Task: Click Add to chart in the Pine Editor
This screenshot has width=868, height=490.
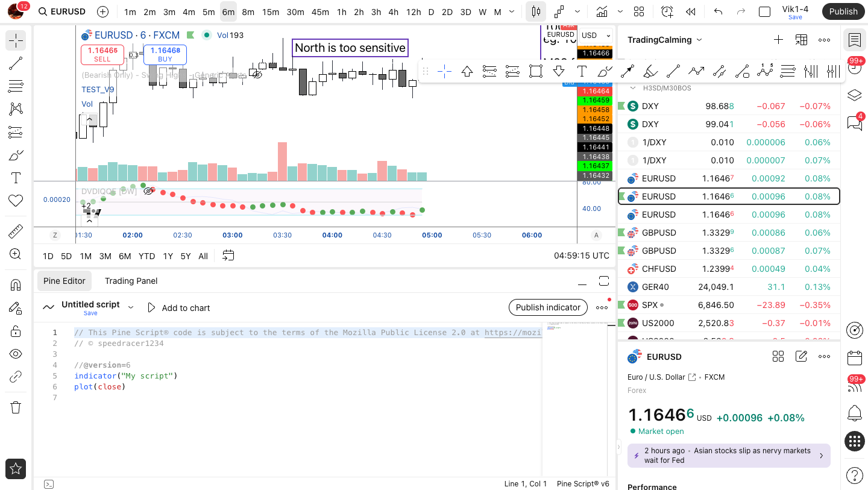Action: pyautogui.click(x=178, y=308)
